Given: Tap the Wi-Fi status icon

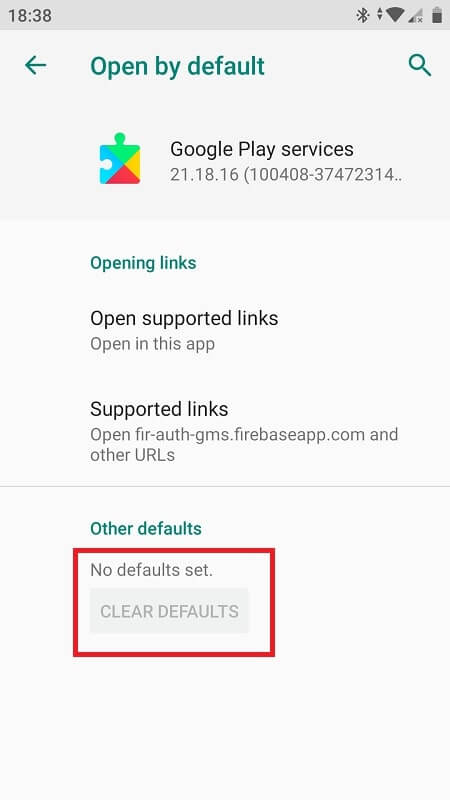Looking at the screenshot, I should [395, 15].
